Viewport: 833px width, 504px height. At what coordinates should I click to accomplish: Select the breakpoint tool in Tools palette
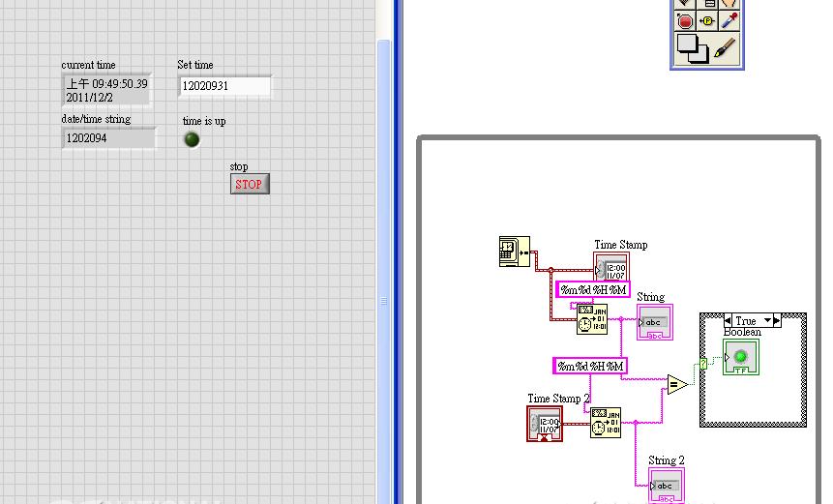[x=685, y=21]
